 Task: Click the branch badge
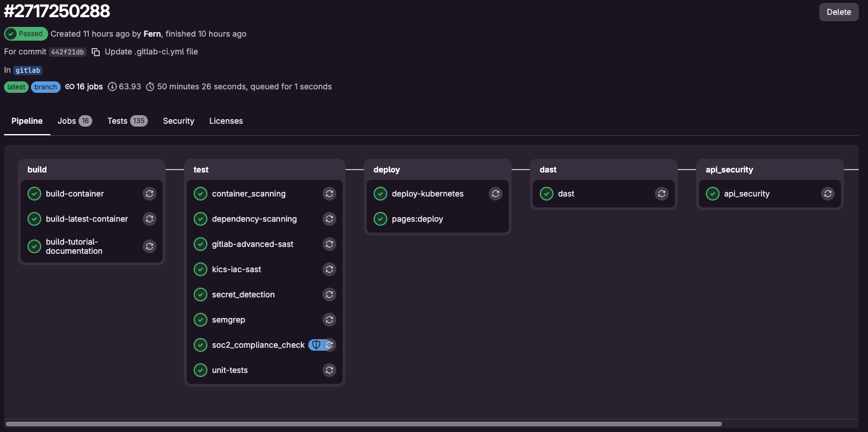tap(45, 87)
